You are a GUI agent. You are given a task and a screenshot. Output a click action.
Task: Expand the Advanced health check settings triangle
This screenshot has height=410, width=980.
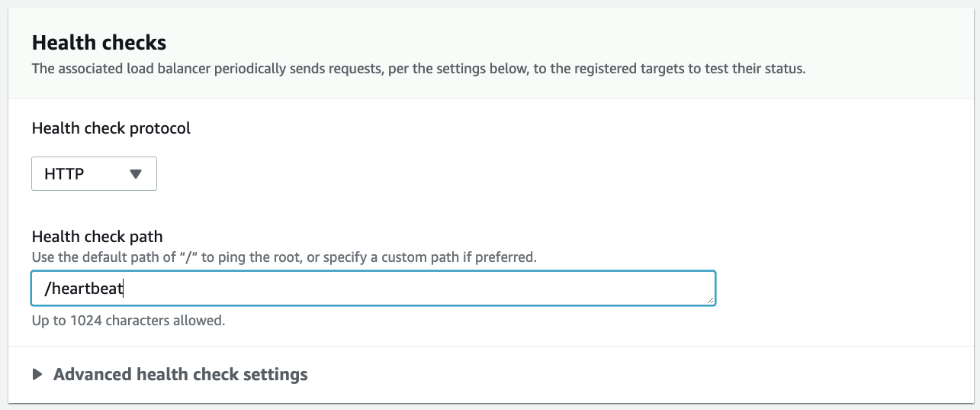tap(37, 375)
